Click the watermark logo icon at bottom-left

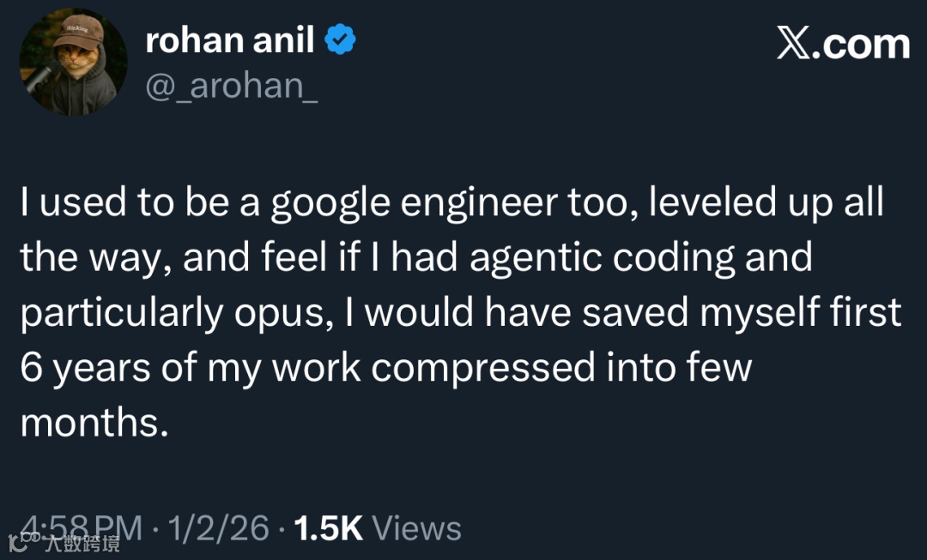pos(19,543)
